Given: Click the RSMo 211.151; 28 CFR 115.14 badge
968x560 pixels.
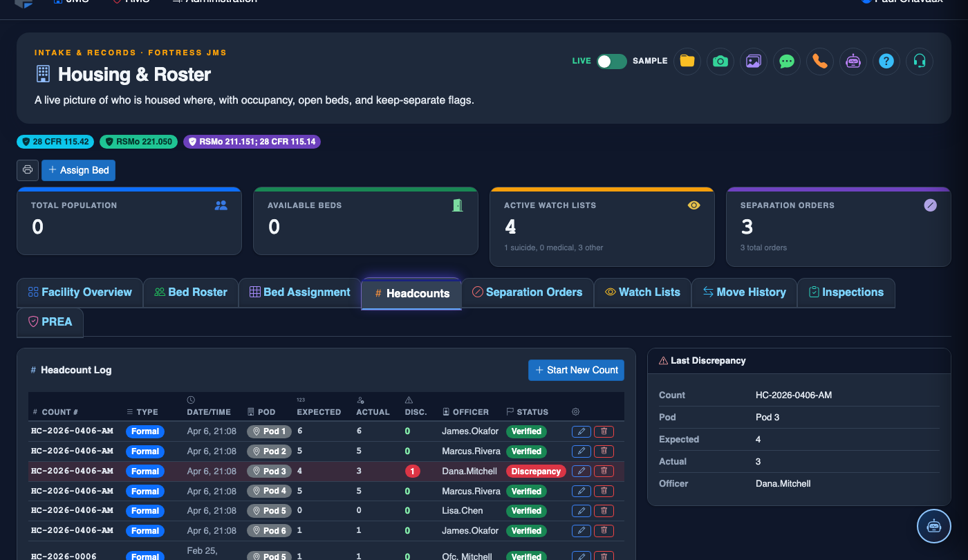Looking at the screenshot, I should [252, 142].
